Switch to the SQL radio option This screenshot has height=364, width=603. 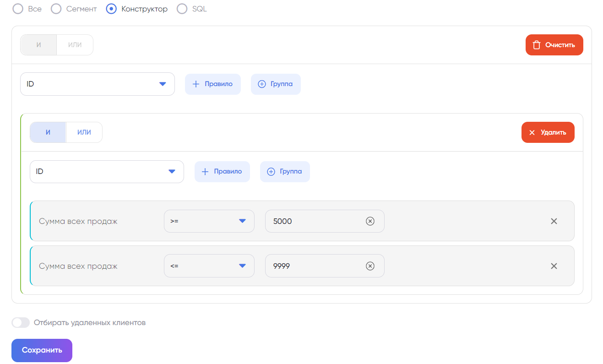click(x=182, y=9)
